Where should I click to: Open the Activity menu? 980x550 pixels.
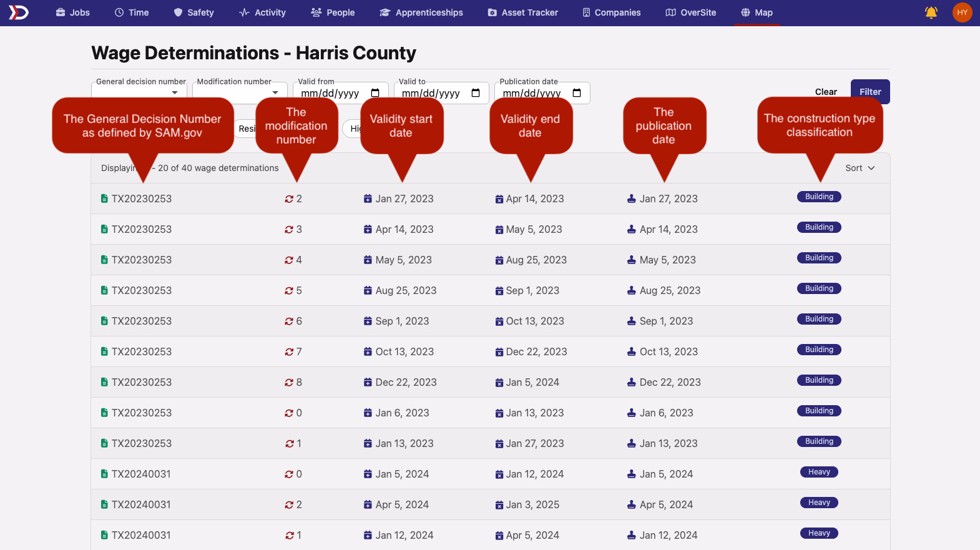(x=262, y=12)
